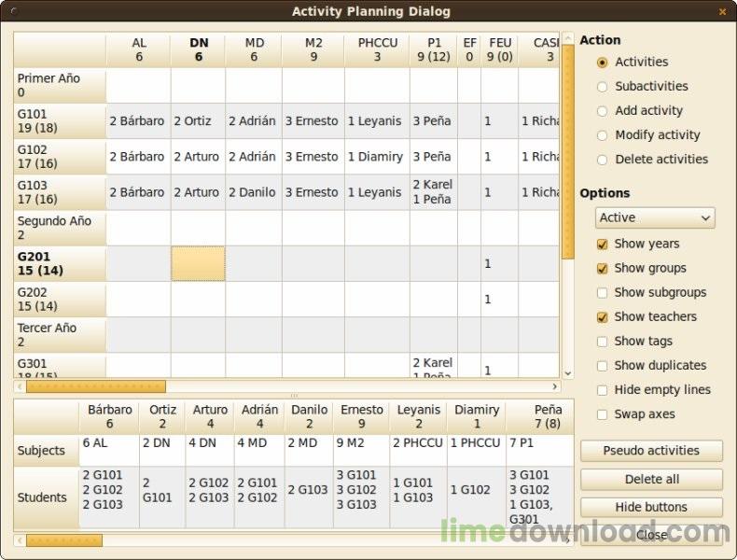Click the '6 AL' subjects cell
This screenshot has width=737, height=560.
[x=109, y=451]
